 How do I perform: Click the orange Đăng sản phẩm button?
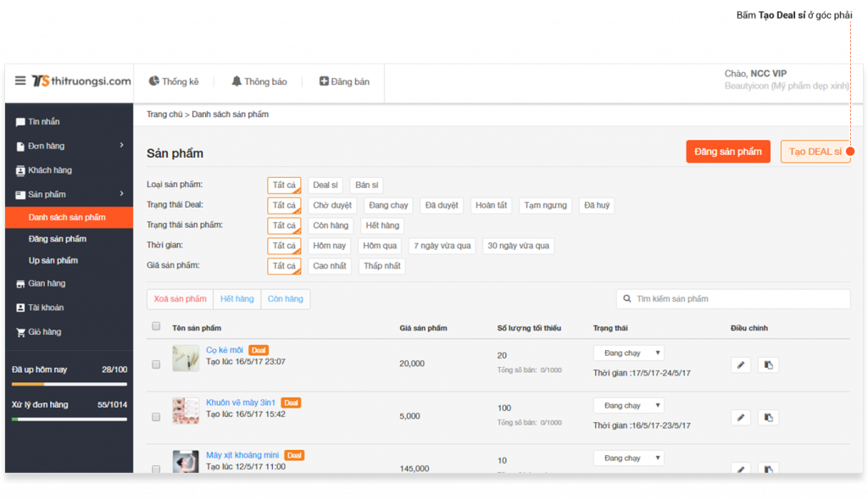click(728, 152)
